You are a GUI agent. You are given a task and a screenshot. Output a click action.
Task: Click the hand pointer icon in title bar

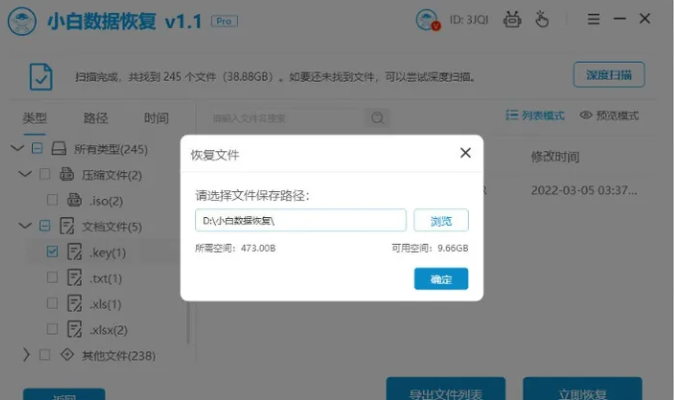542,19
